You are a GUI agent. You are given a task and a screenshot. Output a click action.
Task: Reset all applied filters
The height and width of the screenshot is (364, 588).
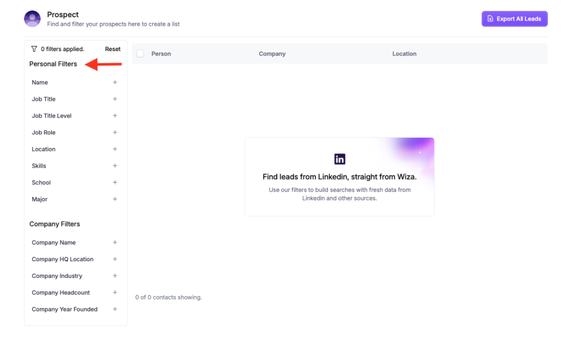click(x=113, y=49)
